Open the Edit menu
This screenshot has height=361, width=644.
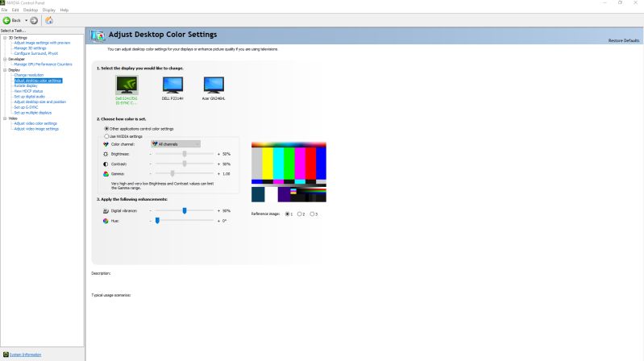coord(15,10)
